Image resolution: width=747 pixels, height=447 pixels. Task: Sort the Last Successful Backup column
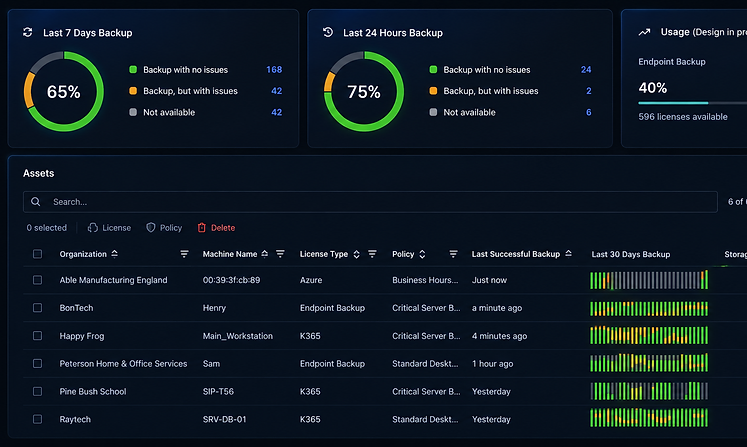(568, 254)
